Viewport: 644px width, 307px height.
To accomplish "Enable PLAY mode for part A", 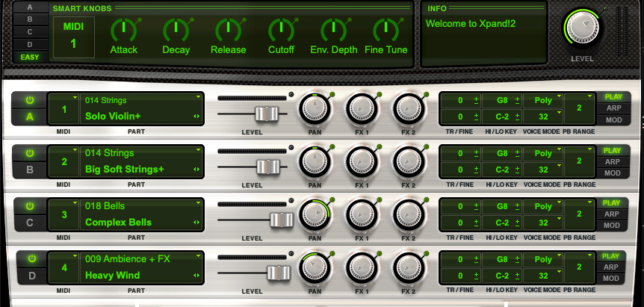I will (x=613, y=97).
